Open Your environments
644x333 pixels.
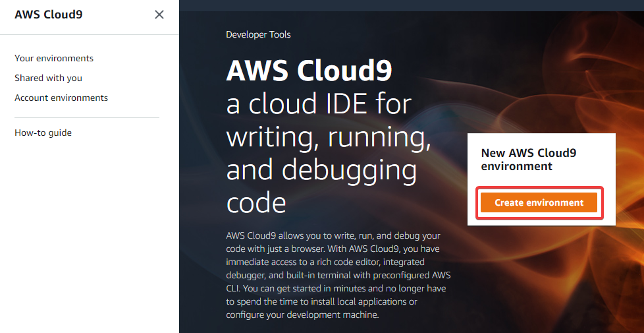coord(54,59)
